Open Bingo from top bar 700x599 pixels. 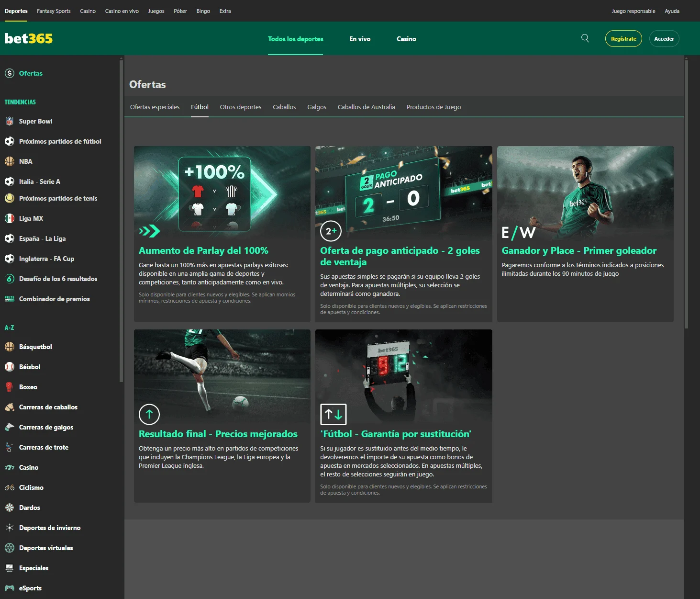[203, 11]
